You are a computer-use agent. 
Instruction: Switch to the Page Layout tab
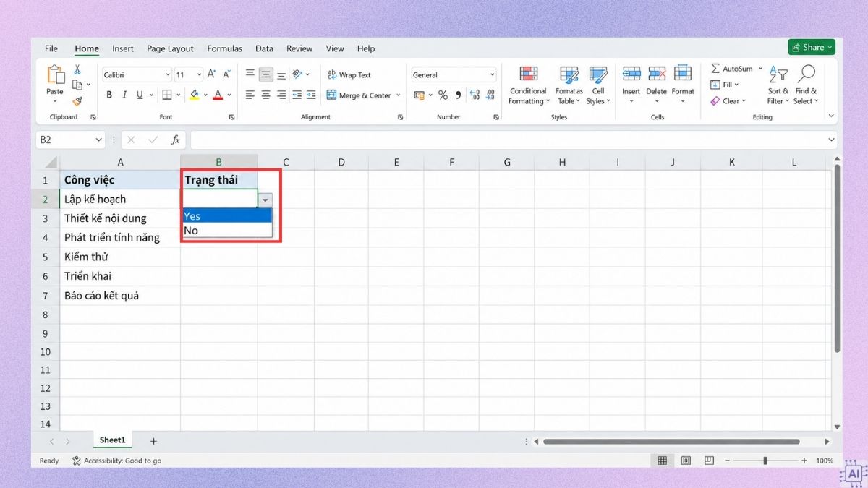170,48
